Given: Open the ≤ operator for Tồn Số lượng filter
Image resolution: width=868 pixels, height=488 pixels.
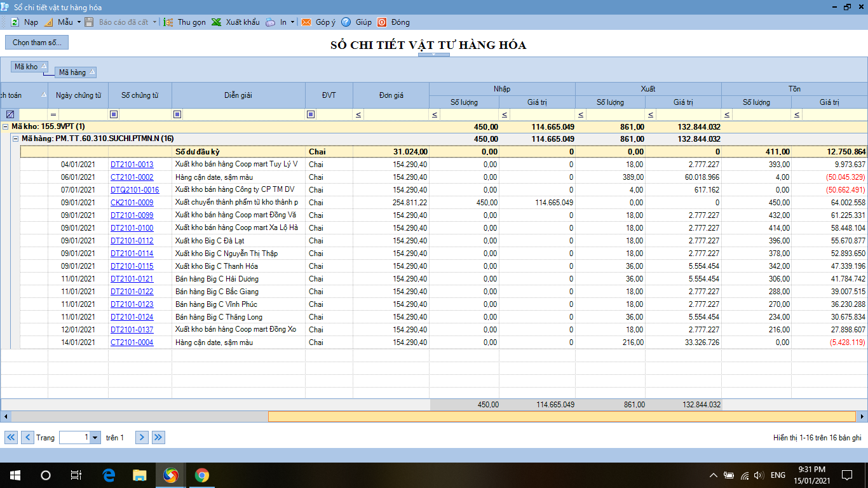Looking at the screenshot, I should click(727, 114).
